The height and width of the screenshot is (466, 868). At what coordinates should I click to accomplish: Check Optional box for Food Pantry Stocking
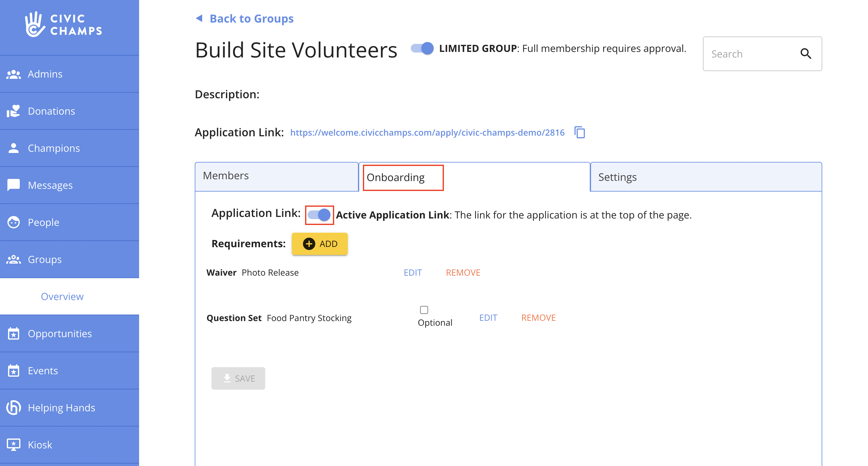(424, 310)
